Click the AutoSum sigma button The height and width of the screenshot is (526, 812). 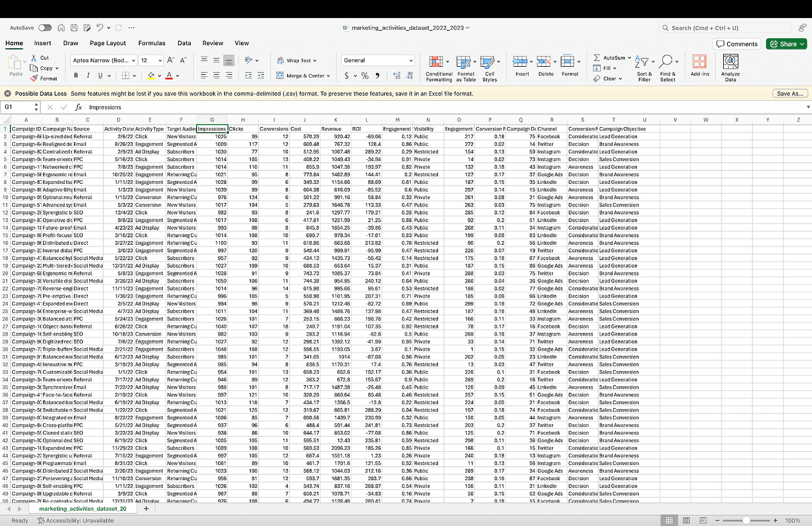click(612, 58)
